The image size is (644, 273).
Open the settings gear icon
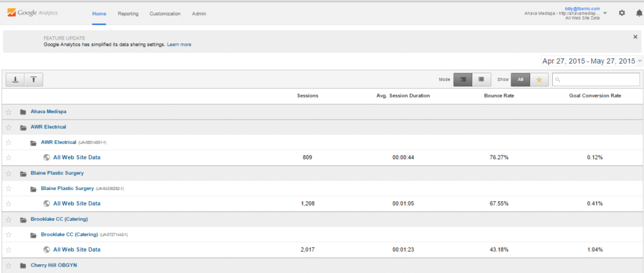(x=622, y=13)
